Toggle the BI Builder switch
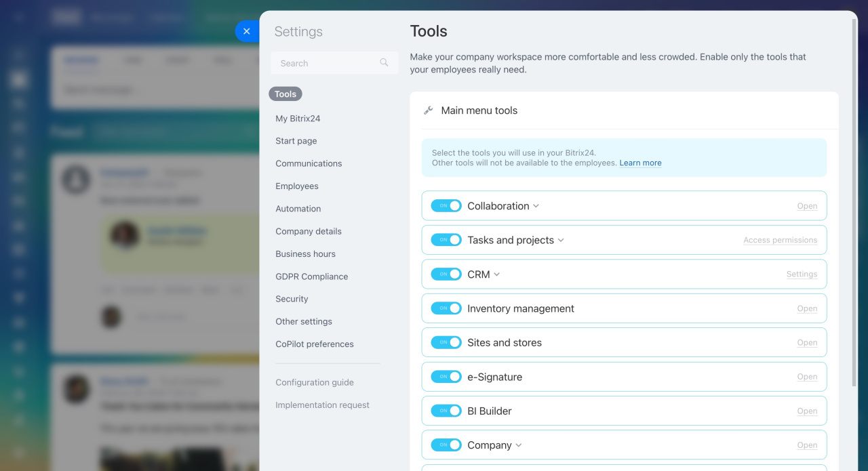 click(446, 411)
